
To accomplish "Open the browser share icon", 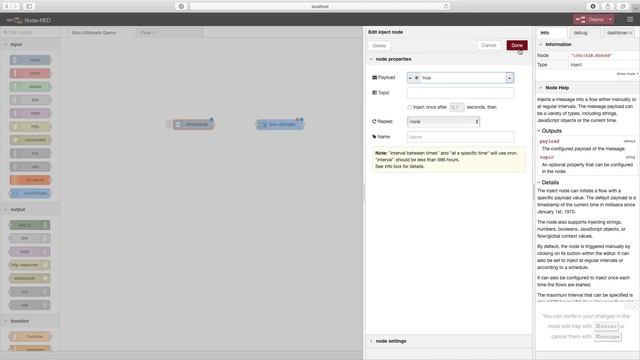I will (x=608, y=6).
